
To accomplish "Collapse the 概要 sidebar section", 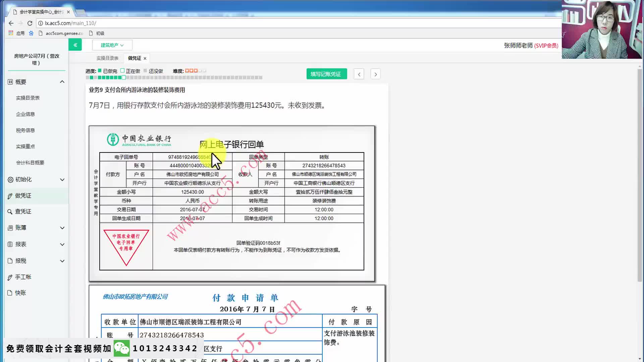I will point(62,81).
